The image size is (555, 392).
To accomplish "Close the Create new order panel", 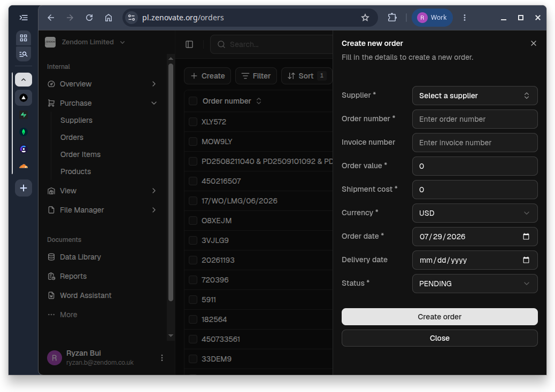I will click(x=534, y=43).
